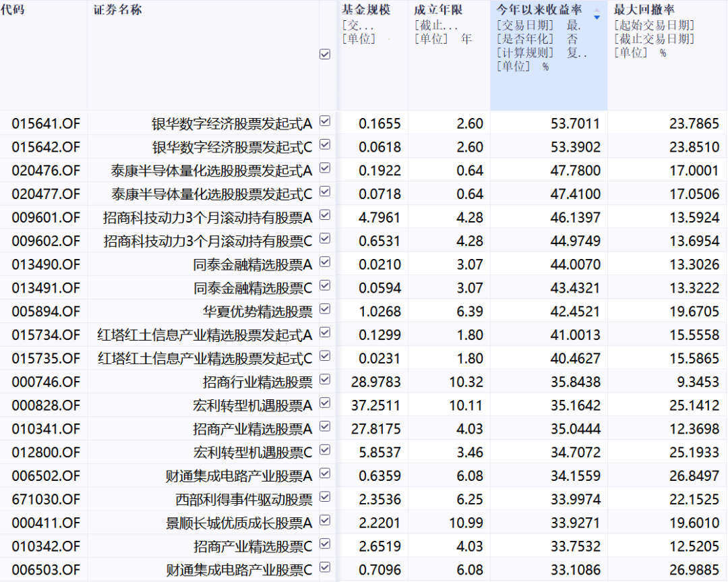Sort by the 代码 column header
This screenshot has height=582, width=728.
pos(13,9)
